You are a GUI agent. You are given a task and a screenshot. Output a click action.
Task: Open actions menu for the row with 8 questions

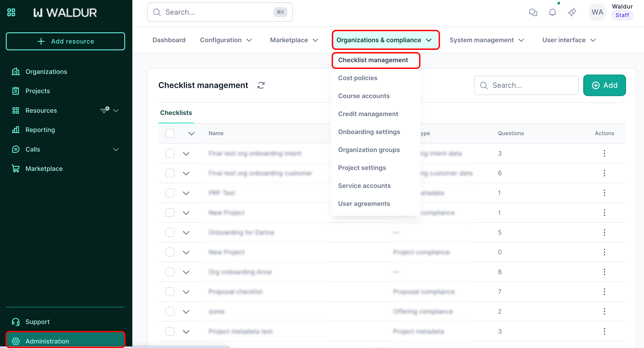[x=604, y=272]
